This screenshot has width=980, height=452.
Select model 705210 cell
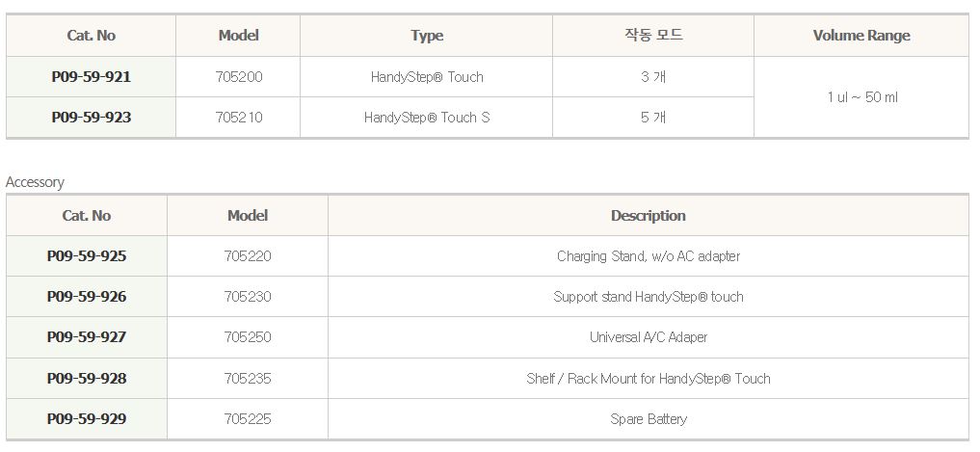[239, 118]
